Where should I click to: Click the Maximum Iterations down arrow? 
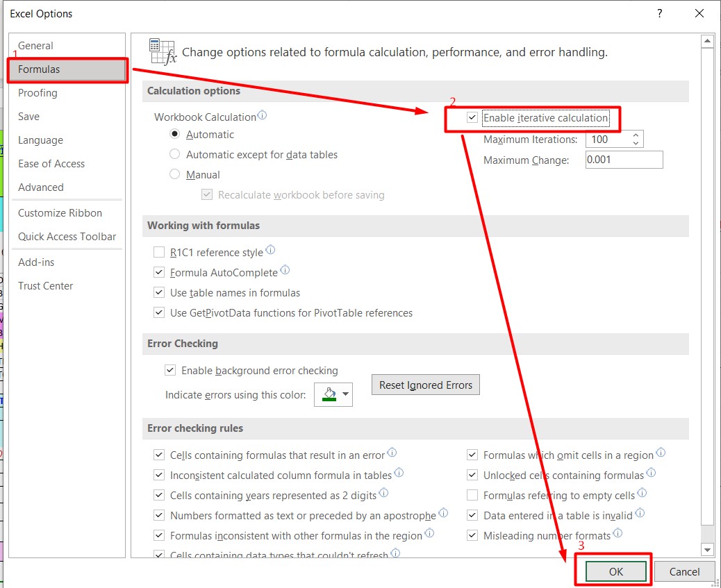pos(636,143)
